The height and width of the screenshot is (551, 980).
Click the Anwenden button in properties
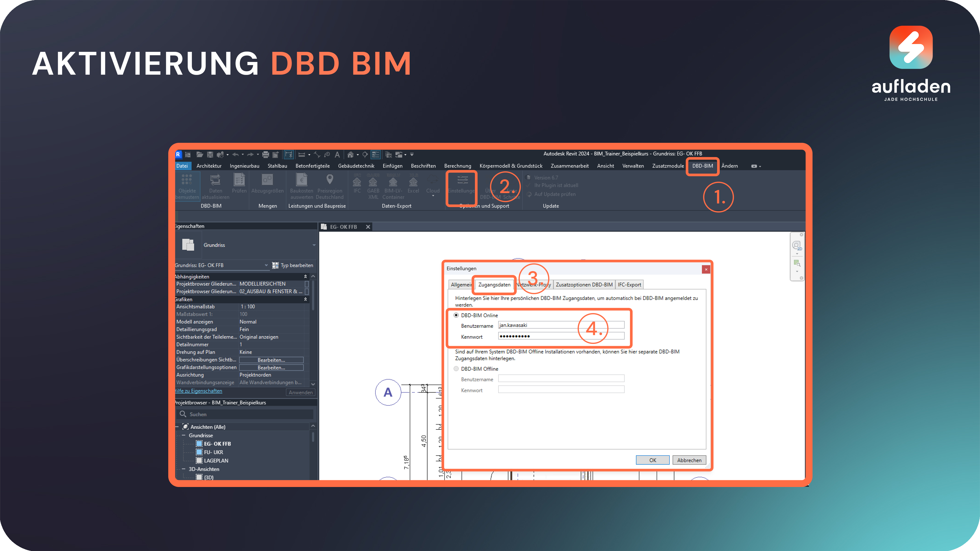coord(300,392)
